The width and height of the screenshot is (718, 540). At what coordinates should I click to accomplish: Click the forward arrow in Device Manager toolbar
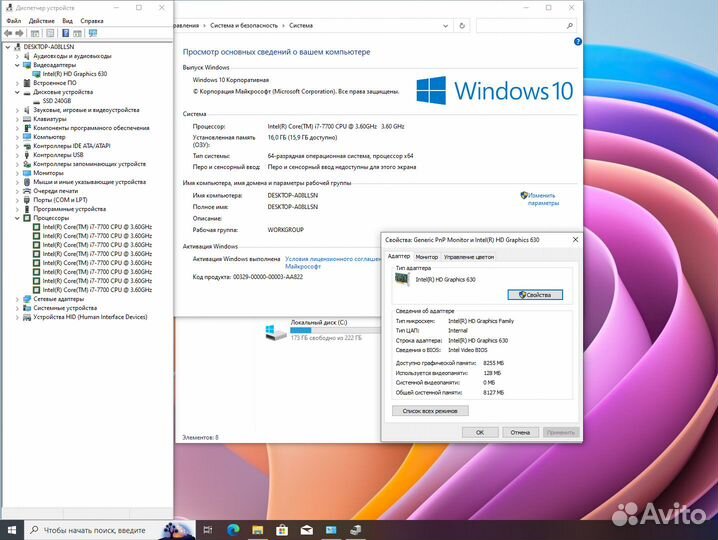pyautogui.click(x=19, y=33)
